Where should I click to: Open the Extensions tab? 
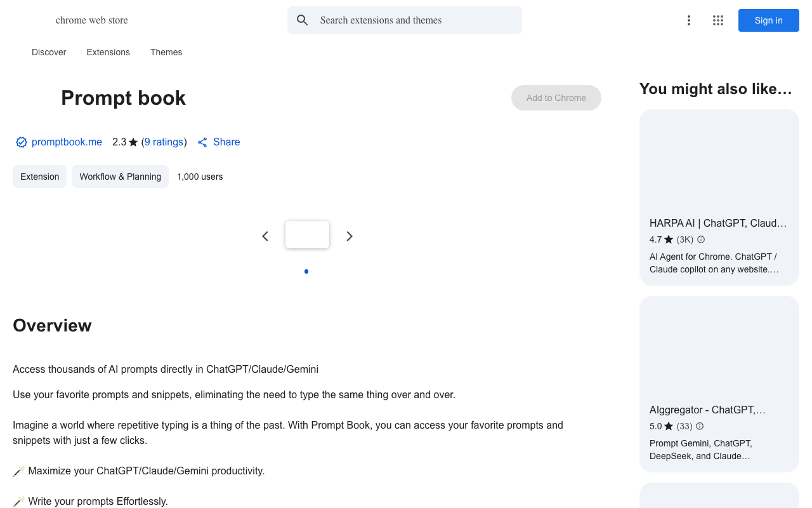[108, 52]
